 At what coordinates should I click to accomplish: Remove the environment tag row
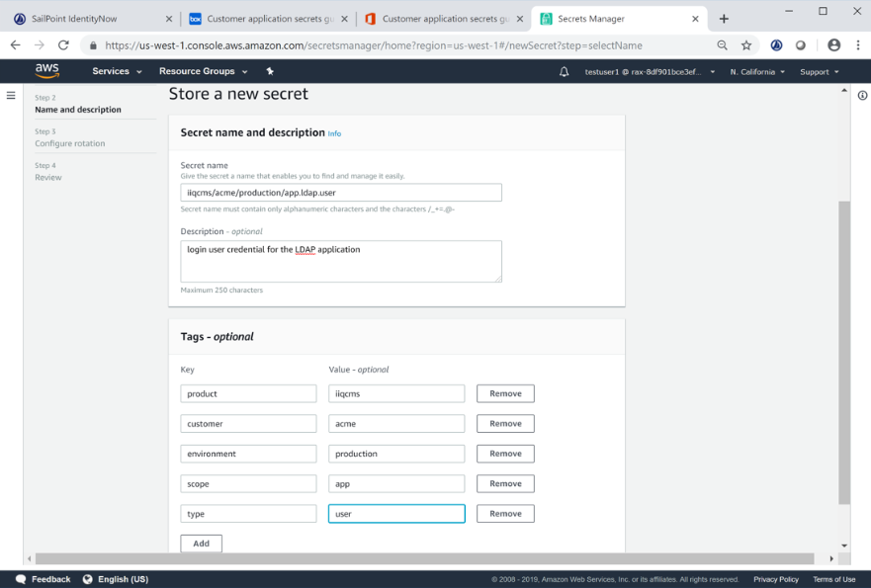505,454
